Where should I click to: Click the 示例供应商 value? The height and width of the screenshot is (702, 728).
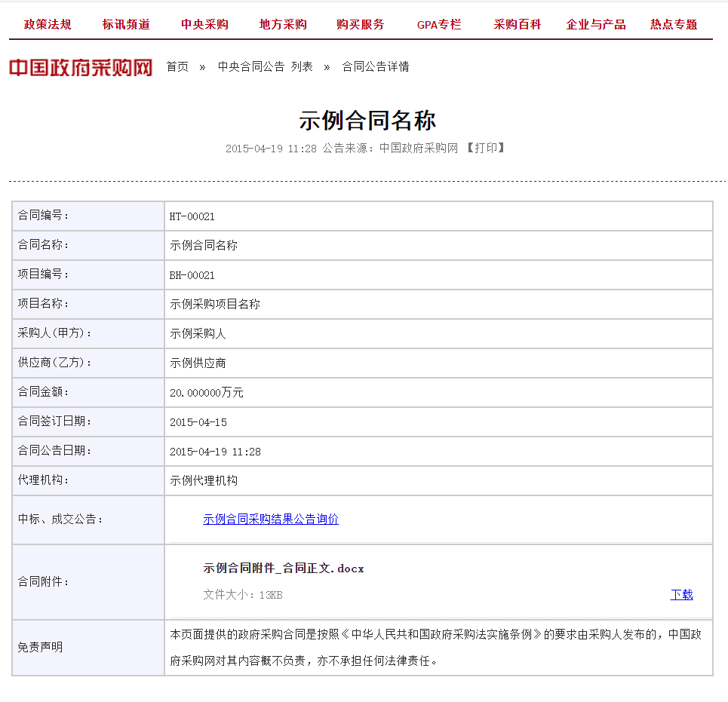click(198, 363)
